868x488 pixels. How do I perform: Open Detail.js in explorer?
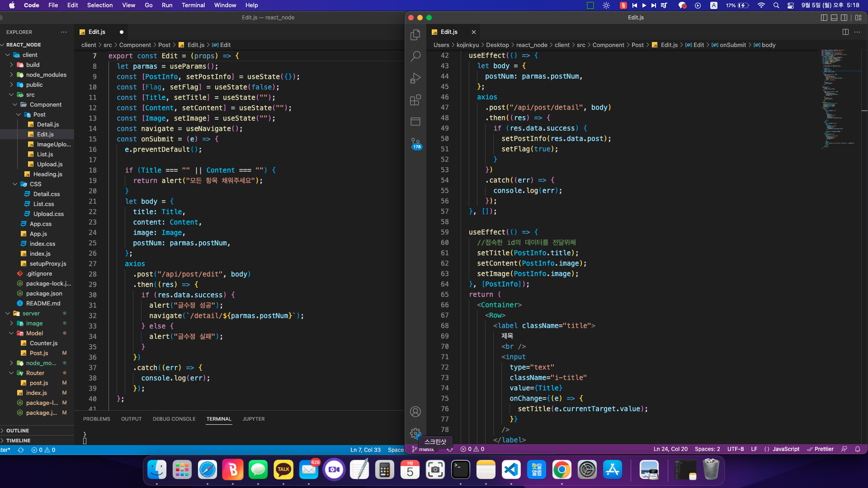tap(47, 124)
